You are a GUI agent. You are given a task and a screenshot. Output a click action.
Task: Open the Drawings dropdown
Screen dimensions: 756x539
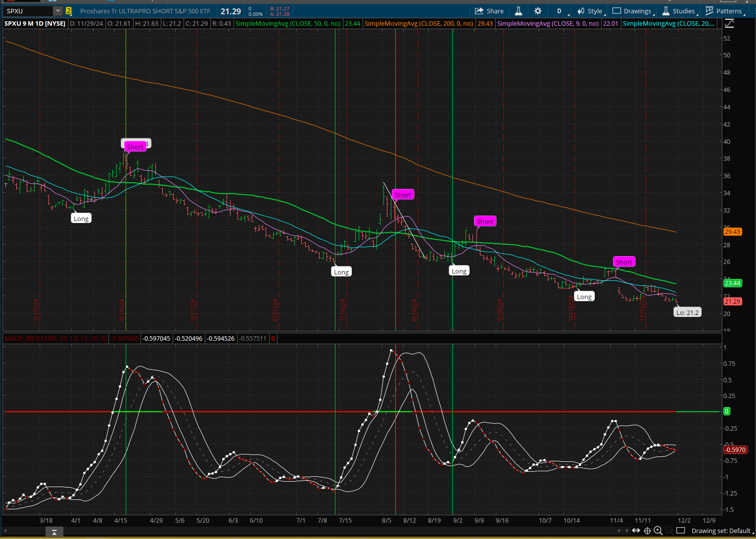tap(633, 11)
